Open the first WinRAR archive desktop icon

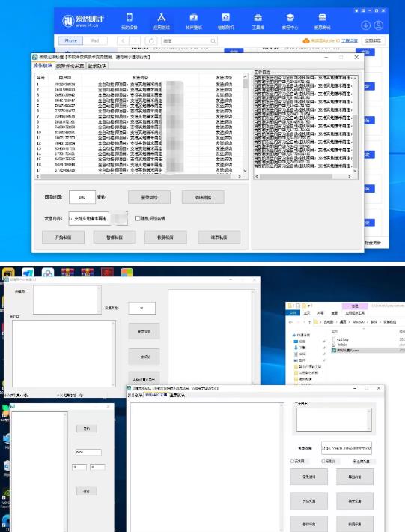pyautogui.click(x=67, y=272)
